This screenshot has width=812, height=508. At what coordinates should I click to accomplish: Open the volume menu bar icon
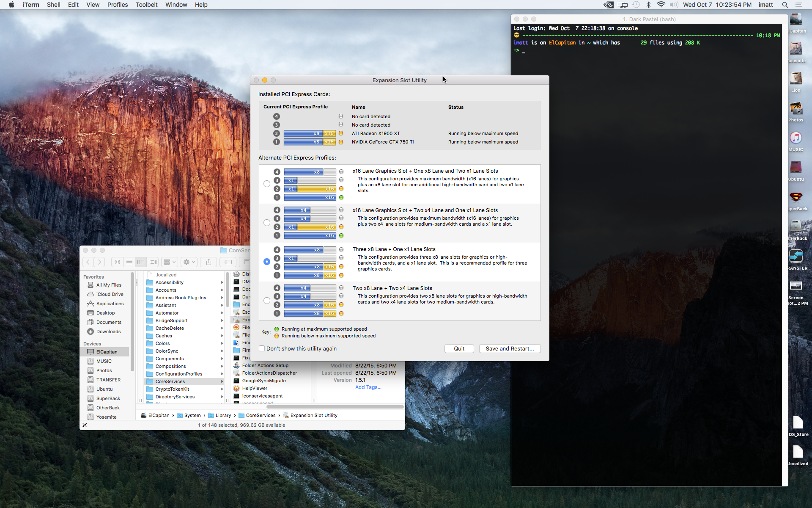[674, 5]
